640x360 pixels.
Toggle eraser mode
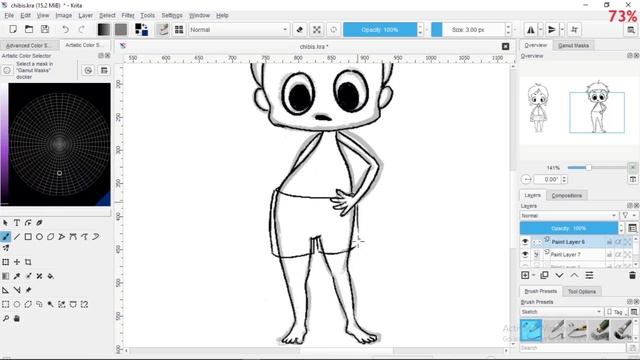pos(300,29)
